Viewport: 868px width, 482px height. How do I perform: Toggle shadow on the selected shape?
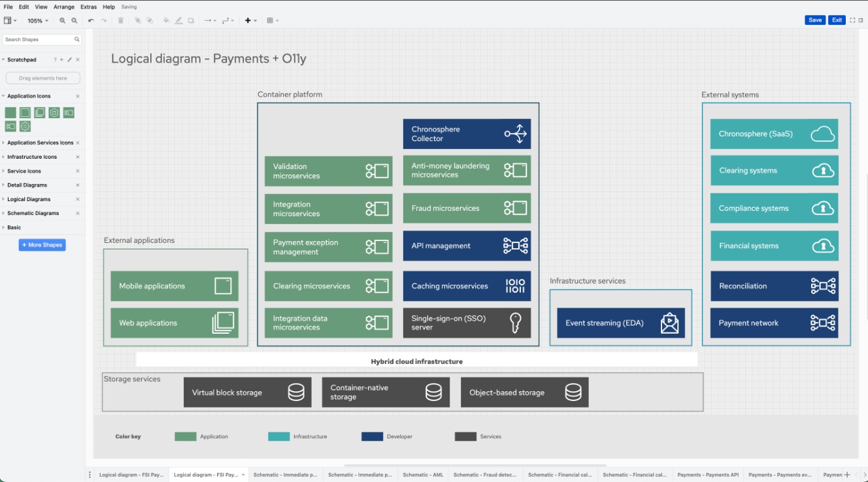190,20
